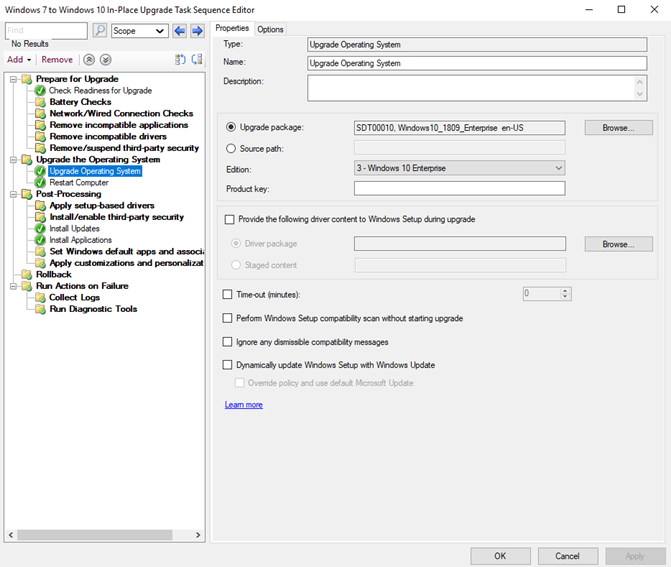Select the disabled Staged content radio button

pos(236,265)
